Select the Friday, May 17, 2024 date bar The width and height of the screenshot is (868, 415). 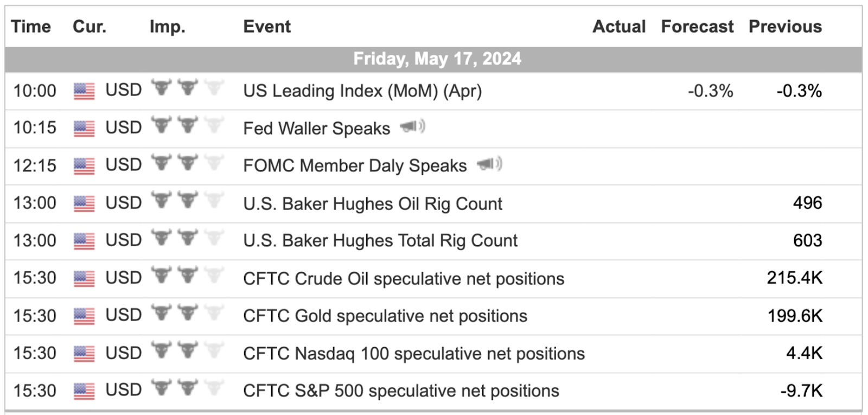coord(433,59)
